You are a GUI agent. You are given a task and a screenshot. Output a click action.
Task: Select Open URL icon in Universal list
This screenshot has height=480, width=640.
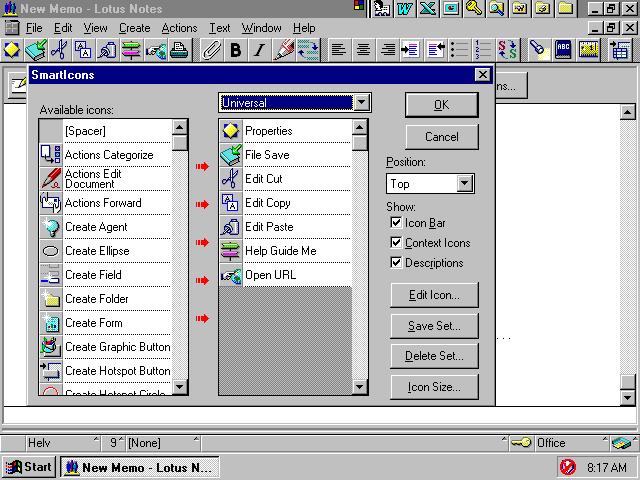[231, 275]
